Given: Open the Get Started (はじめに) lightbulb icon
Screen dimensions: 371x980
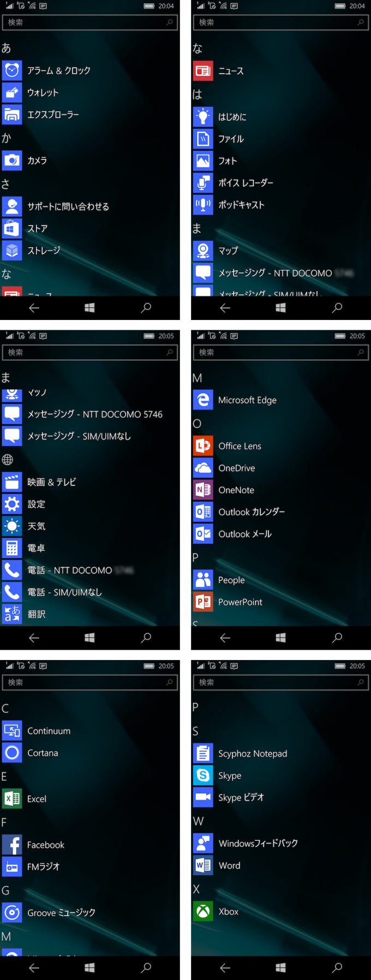Looking at the screenshot, I should pyautogui.click(x=203, y=116).
